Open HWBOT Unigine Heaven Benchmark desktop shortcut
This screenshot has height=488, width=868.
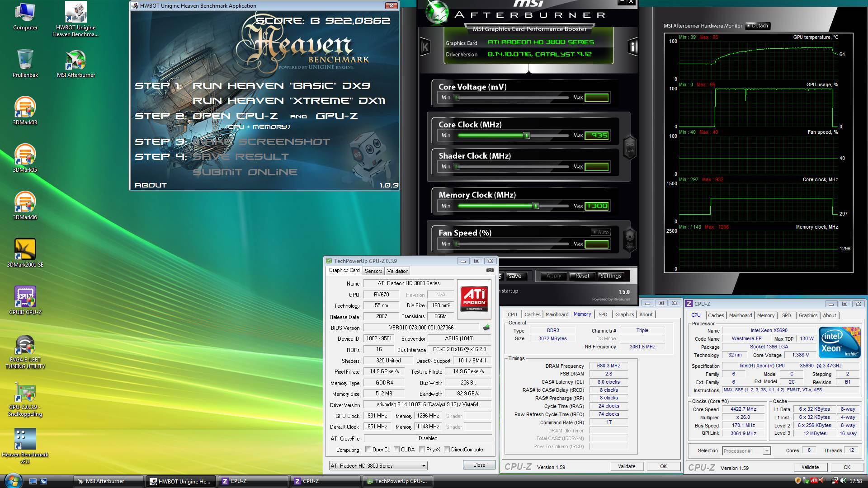tap(75, 19)
